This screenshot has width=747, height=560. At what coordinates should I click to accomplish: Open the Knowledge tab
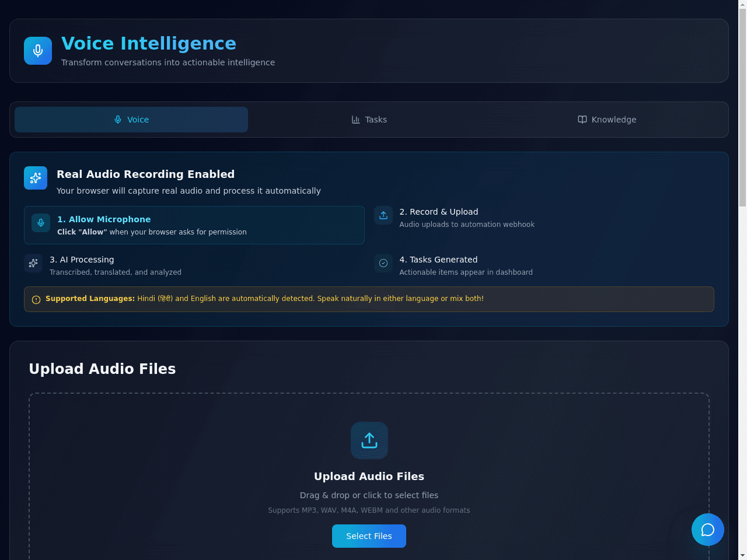(x=607, y=120)
